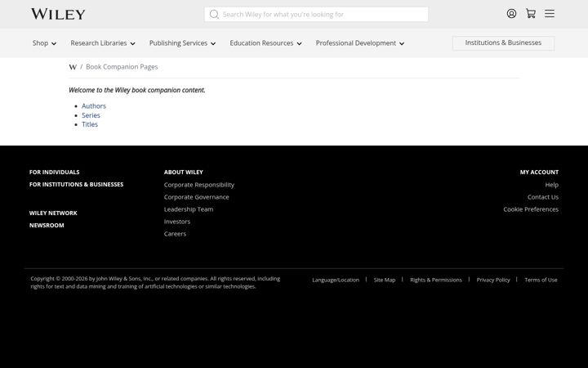Open Leadership Team footer link

[x=189, y=209]
